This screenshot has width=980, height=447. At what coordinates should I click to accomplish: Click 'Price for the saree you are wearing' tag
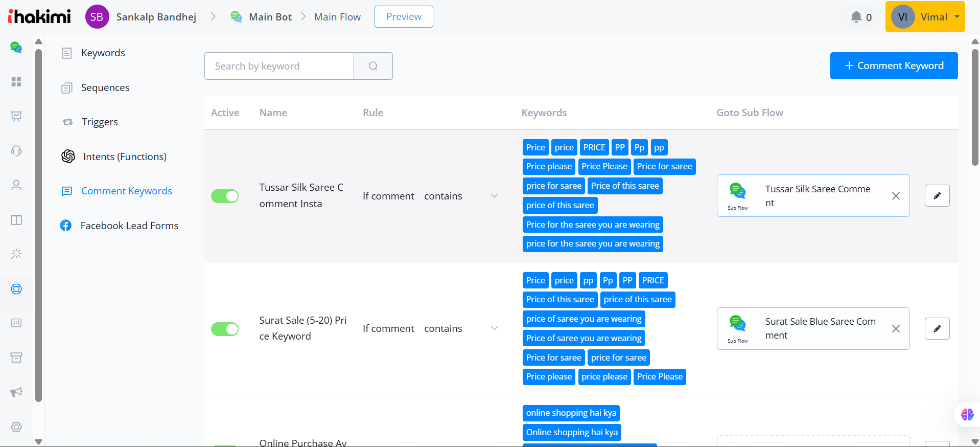[593, 225]
